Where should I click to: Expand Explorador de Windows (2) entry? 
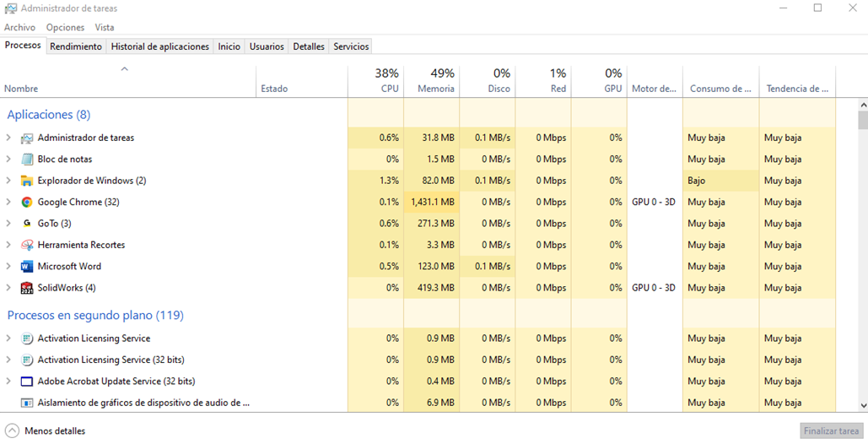(x=8, y=181)
